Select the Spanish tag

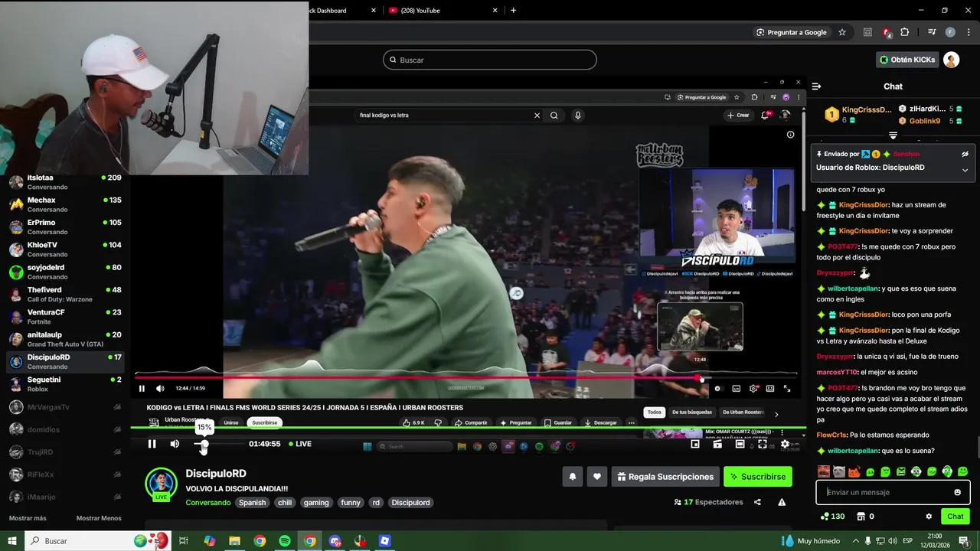252,503
